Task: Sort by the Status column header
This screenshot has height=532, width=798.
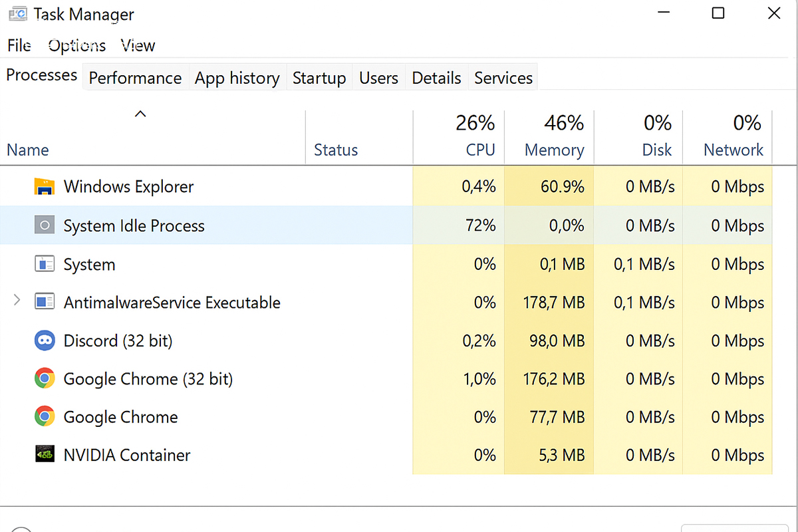Action: (336, 150)
